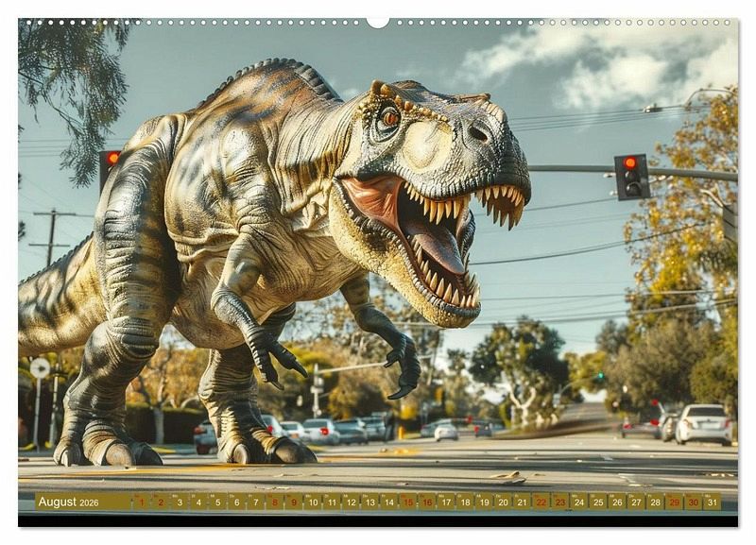Pick day 22 on the calendar strip

(x=541, y=502)
